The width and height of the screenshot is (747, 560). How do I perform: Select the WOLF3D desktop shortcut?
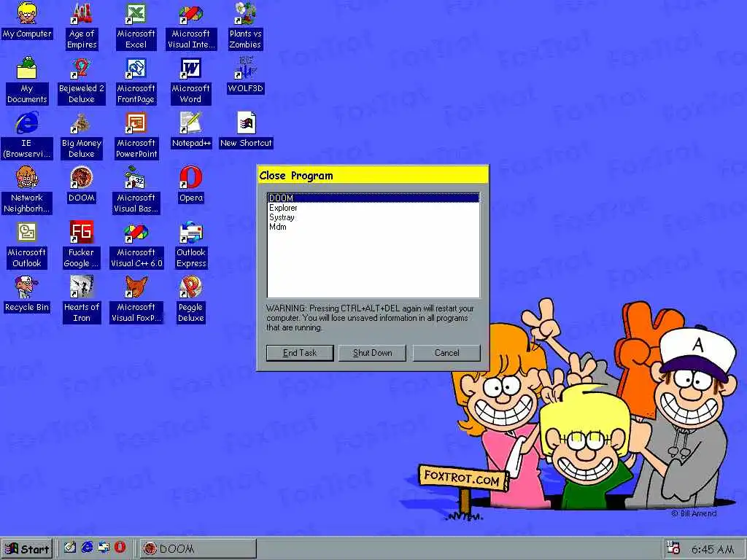245,75
